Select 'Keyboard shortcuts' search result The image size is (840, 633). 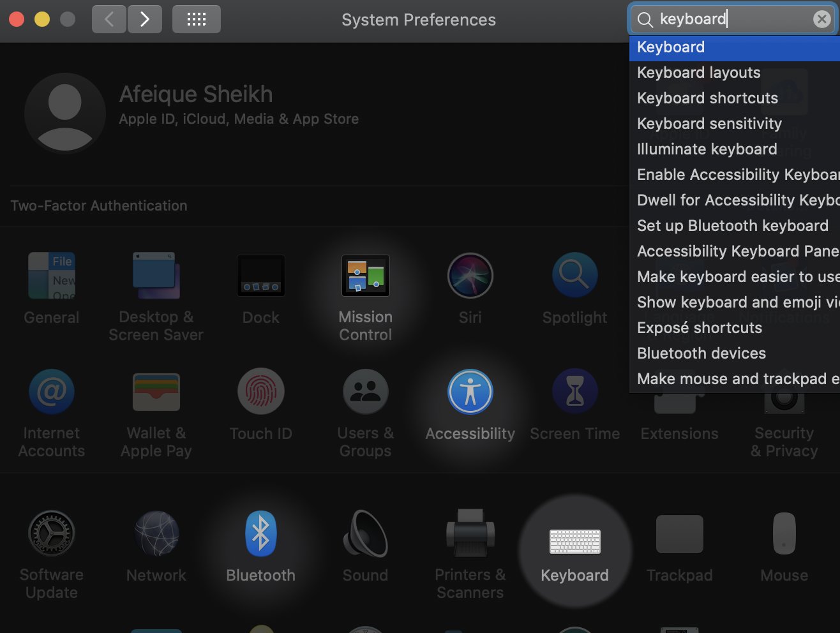735,98
